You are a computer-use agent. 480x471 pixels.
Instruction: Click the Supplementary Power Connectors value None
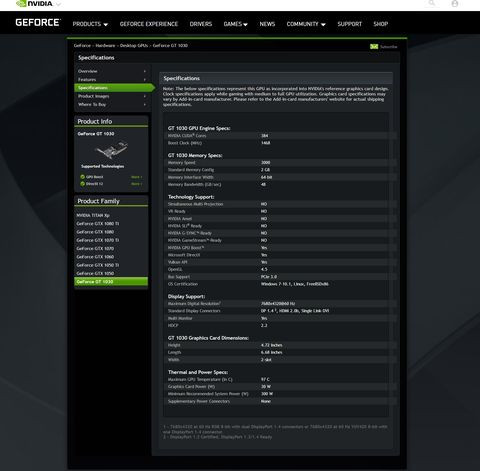(x=266, y=401)
